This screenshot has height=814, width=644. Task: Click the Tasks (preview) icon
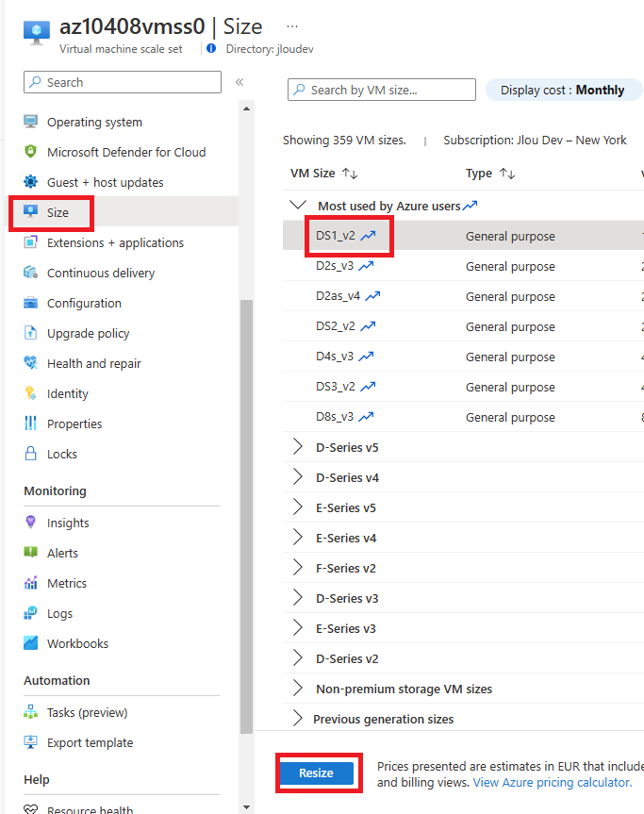click(x=30, y=712)
